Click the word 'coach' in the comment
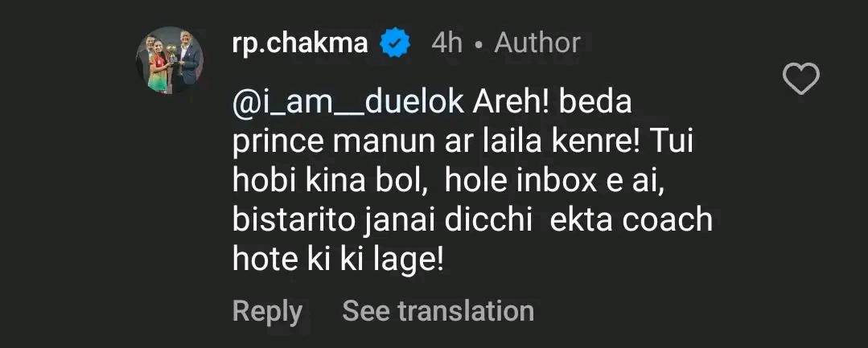 click(669, 219)
